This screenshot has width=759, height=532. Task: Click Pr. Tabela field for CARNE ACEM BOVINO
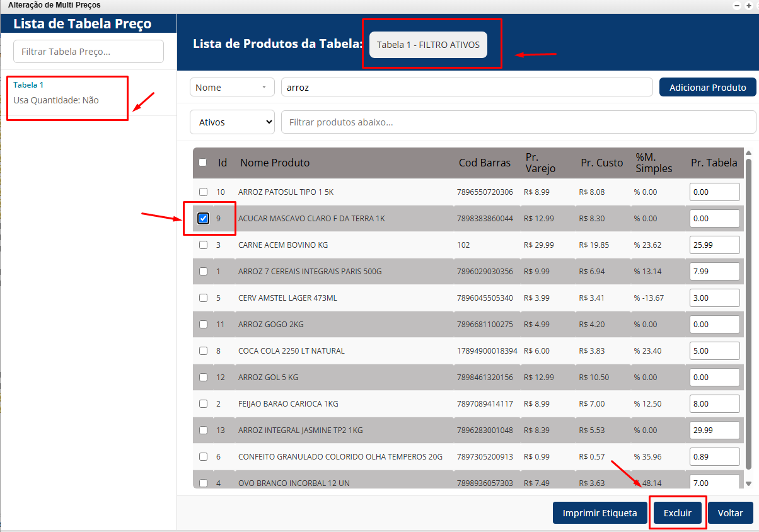point(714,245)
